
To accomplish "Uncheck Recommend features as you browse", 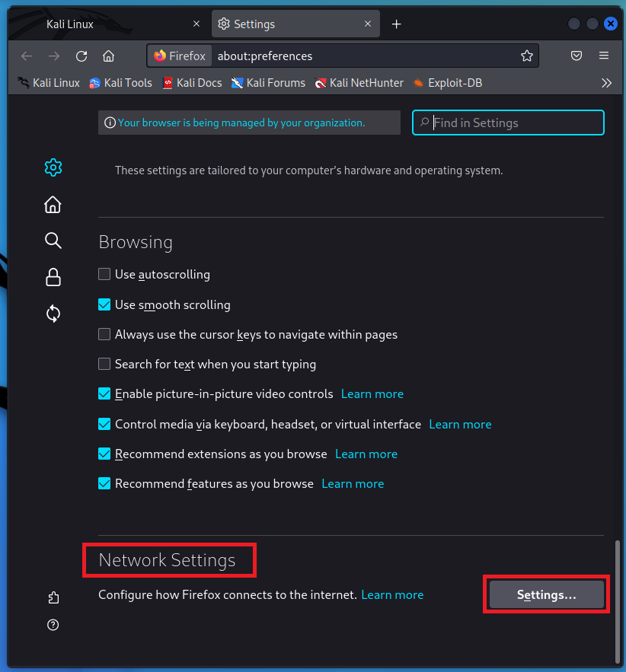I will point(104,483).
